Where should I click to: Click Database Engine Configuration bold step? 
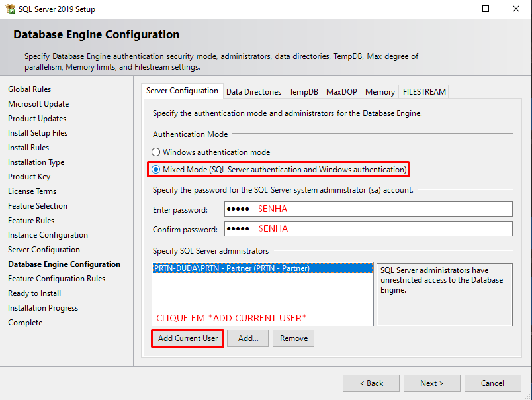pos(64,264)
